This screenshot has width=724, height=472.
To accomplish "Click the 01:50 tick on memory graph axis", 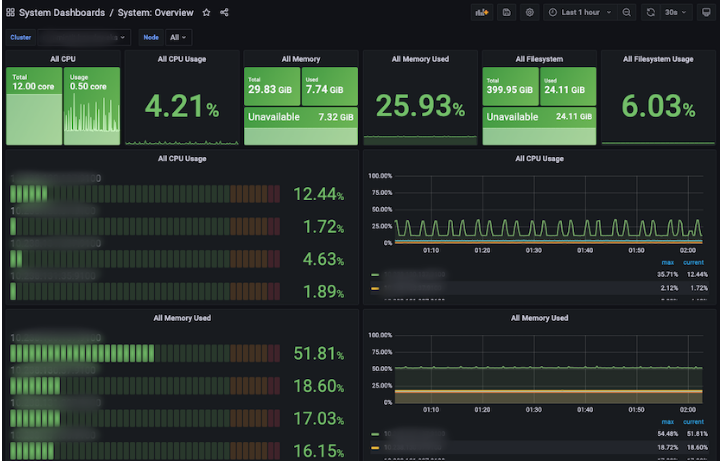I will pos(636,410).
